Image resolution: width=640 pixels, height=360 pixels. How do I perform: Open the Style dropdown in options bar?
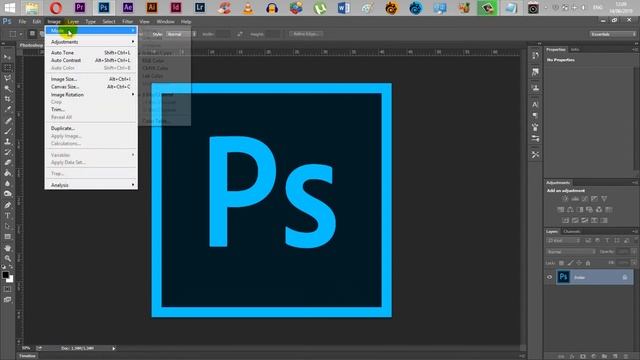coord(181,34)
